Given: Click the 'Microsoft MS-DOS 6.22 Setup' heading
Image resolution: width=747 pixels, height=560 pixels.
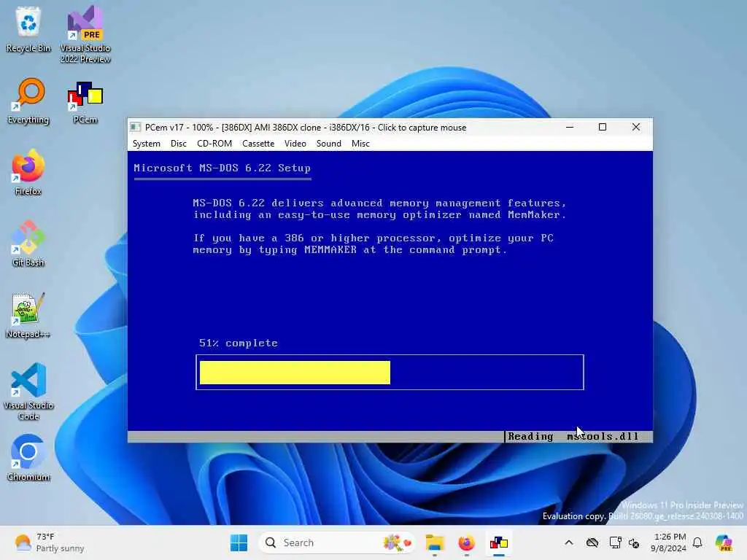Looking at the screenshot, I should (222, 168).
